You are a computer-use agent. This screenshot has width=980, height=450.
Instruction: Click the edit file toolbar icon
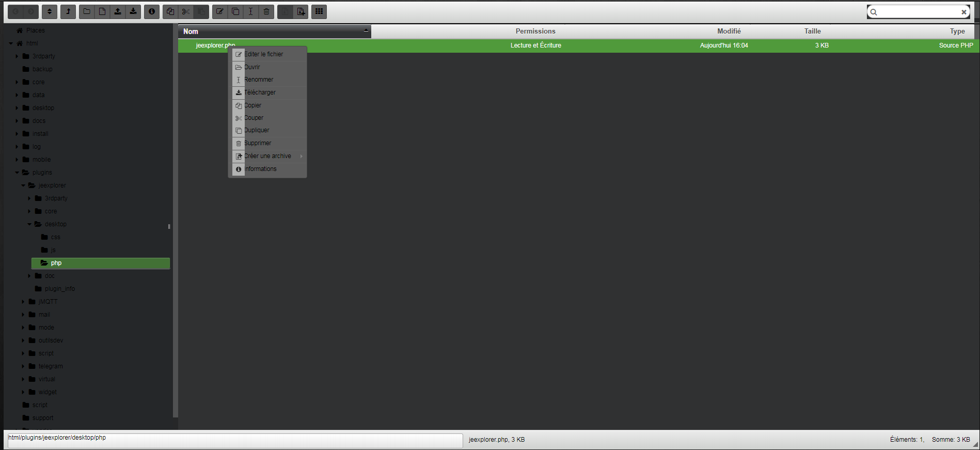(x=220, y=11)
